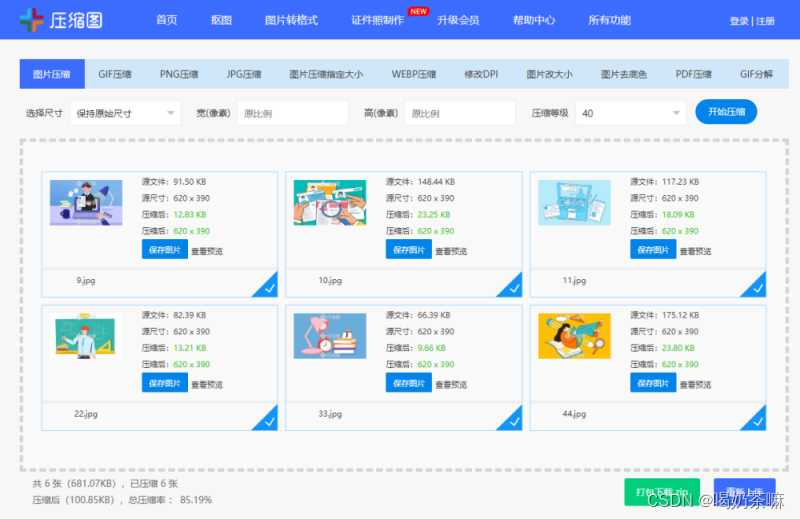Click 注册 link
Screen dimensions: 800x519
tap(765, 21)
